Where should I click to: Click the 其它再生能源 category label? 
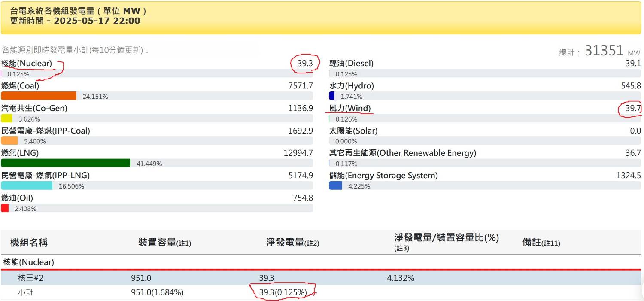coord(401,153)
